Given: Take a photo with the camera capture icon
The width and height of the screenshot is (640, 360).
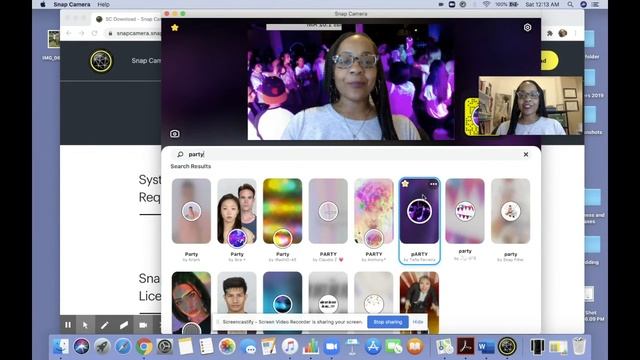Looking at the screenshot, I should [175, 133].
